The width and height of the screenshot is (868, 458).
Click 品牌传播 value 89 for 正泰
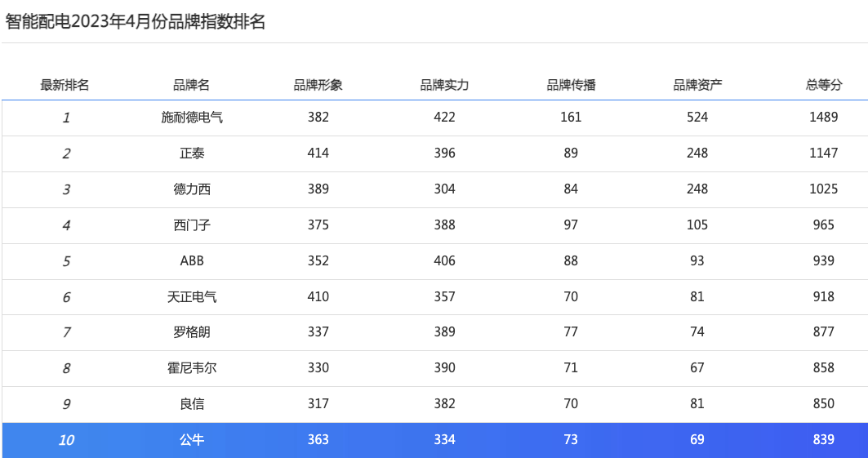tap(571, 153)
